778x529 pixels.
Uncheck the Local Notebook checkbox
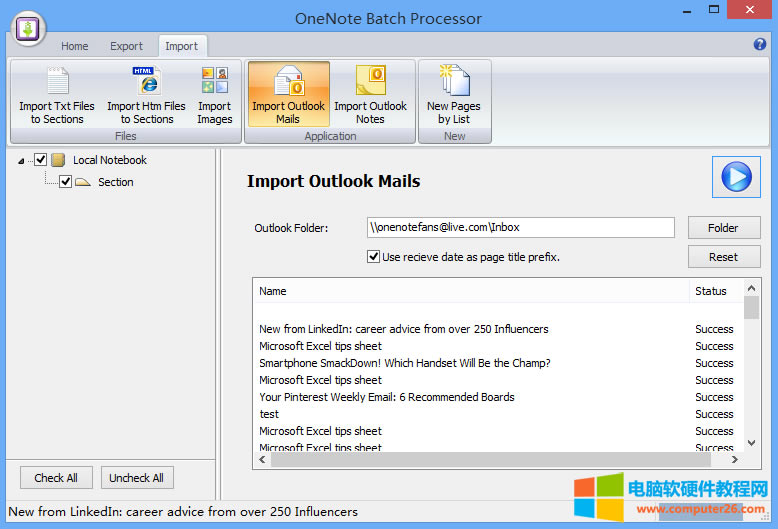click(41, 160)
